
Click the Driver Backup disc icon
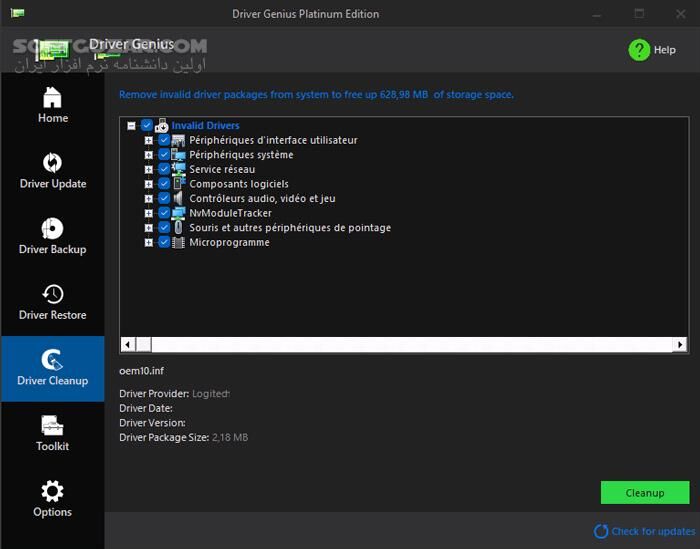coord(52,229)
